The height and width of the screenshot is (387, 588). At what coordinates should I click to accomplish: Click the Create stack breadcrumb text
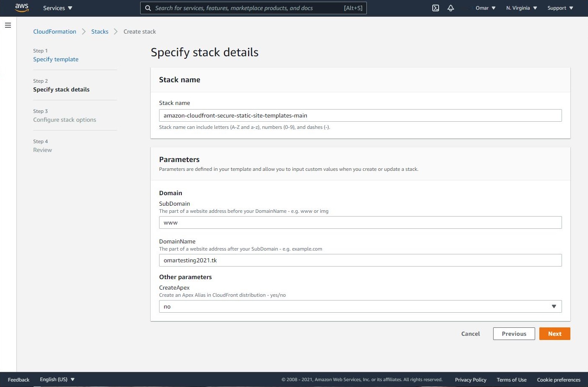tap(140, 31)
